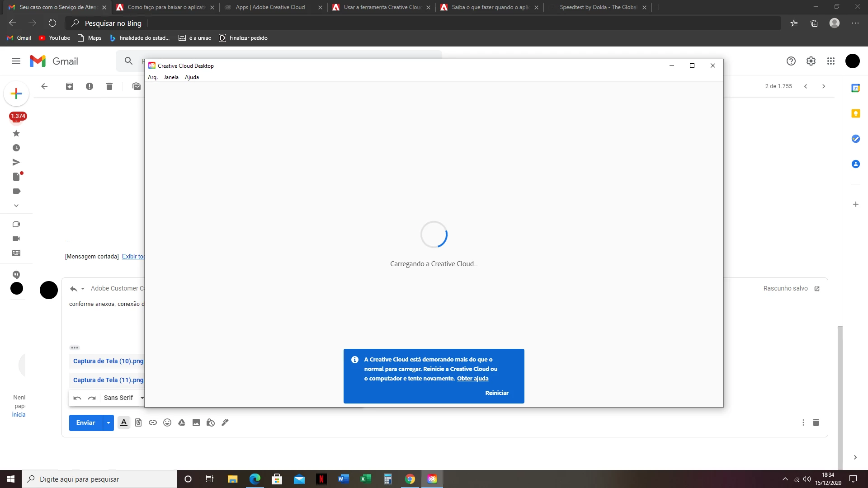Open send options dropdown beside Enviar
Image resolution: width=868 pixels, height=488 pixels.
[x=108, y=423]
